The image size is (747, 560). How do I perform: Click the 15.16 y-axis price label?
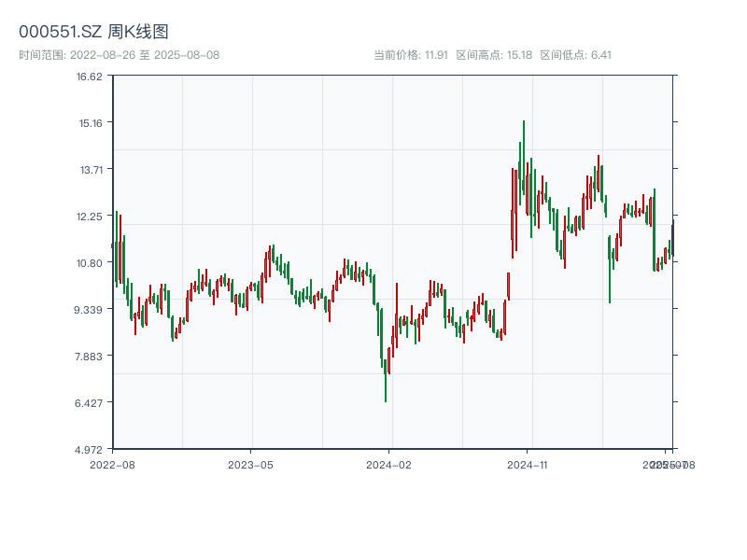click(90, 123)
